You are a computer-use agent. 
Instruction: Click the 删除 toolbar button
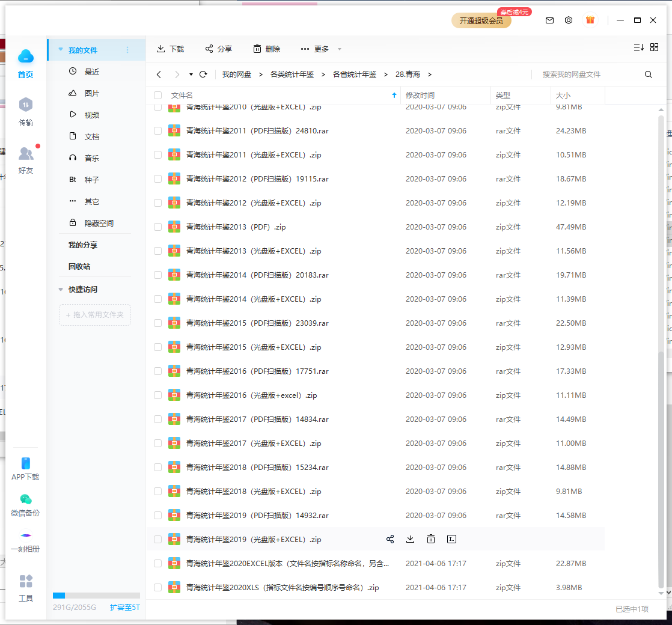point(266,49)
